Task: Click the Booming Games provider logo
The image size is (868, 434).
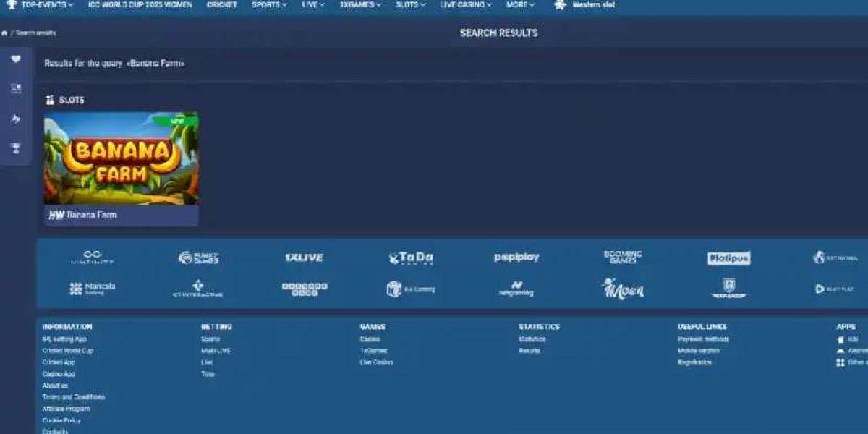Action: pyautogui.click(x=622, y=258)
